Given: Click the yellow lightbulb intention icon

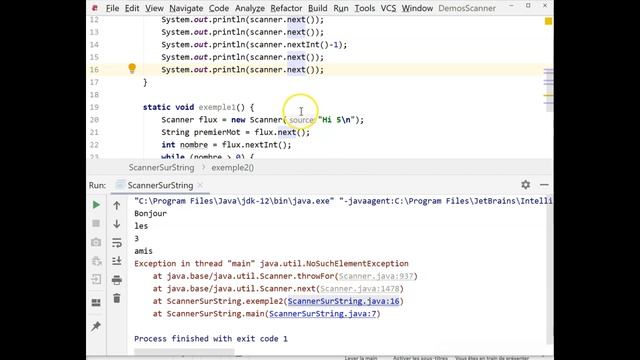Looking at the screenshot, I should pos(132,68).
